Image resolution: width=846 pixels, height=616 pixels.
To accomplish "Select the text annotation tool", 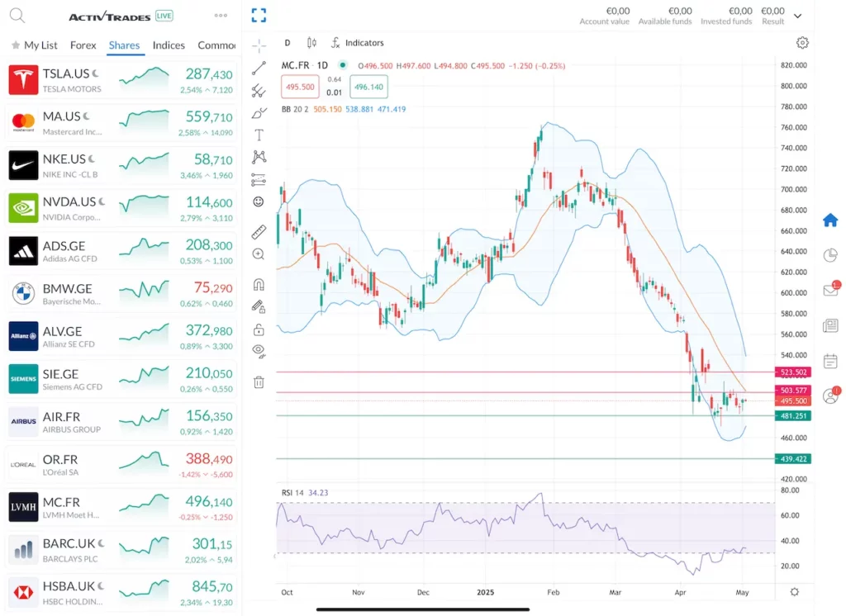I will click(259, 135).
